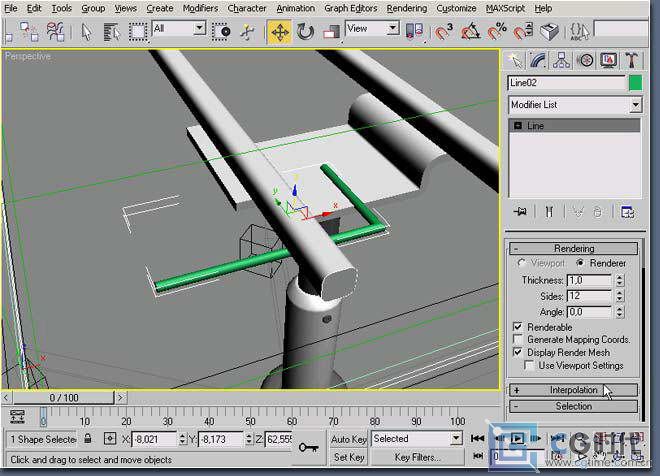The height and width of the screenshot is (476, 660).
Task: Activate the Select and Scale tool
Action: click(x=331, y=32)
